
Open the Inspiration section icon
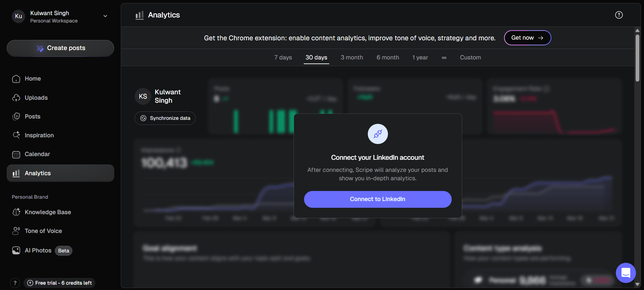(x=16, y=135)
